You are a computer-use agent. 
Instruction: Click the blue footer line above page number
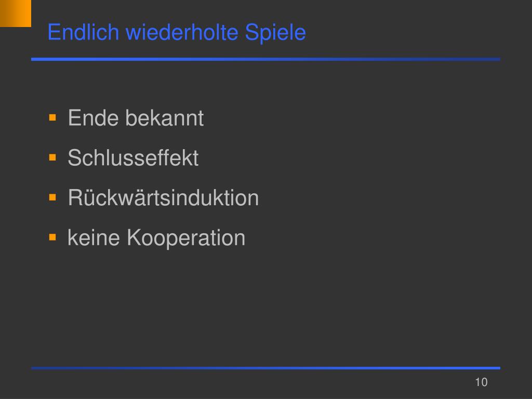[x=265, y=368]
